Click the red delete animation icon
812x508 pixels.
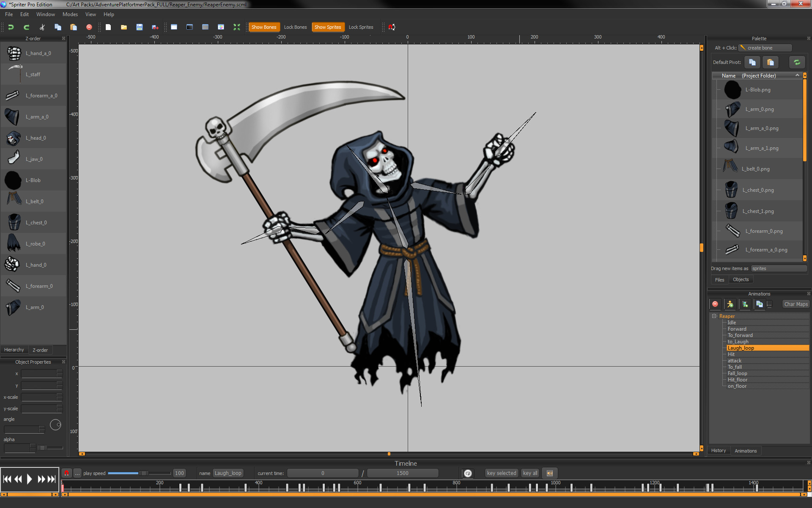point(715,304)
